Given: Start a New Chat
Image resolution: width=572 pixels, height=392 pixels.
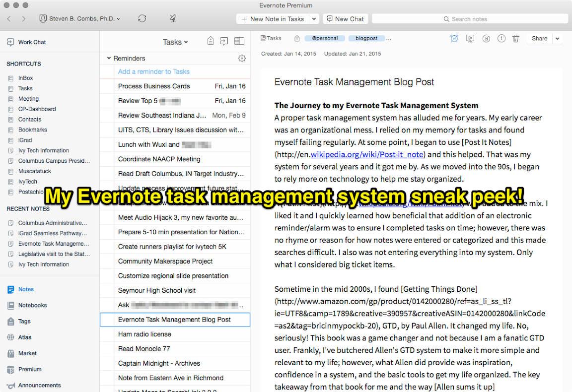Looking at the screenshot, I should point(345,19).
